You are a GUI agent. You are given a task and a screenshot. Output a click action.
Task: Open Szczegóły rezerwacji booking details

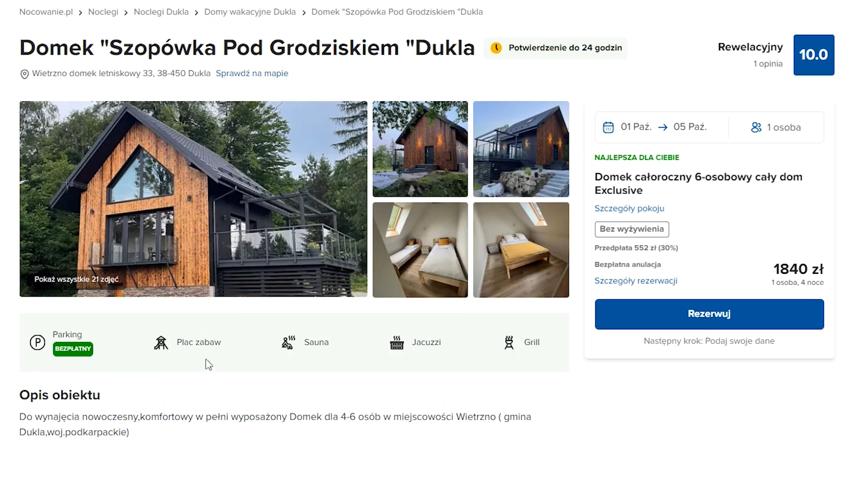636,281
